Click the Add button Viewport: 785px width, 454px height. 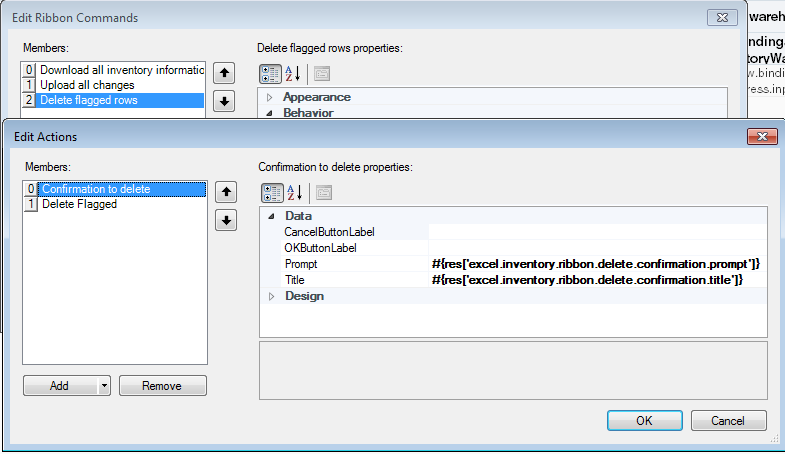[x=60, y=386]
